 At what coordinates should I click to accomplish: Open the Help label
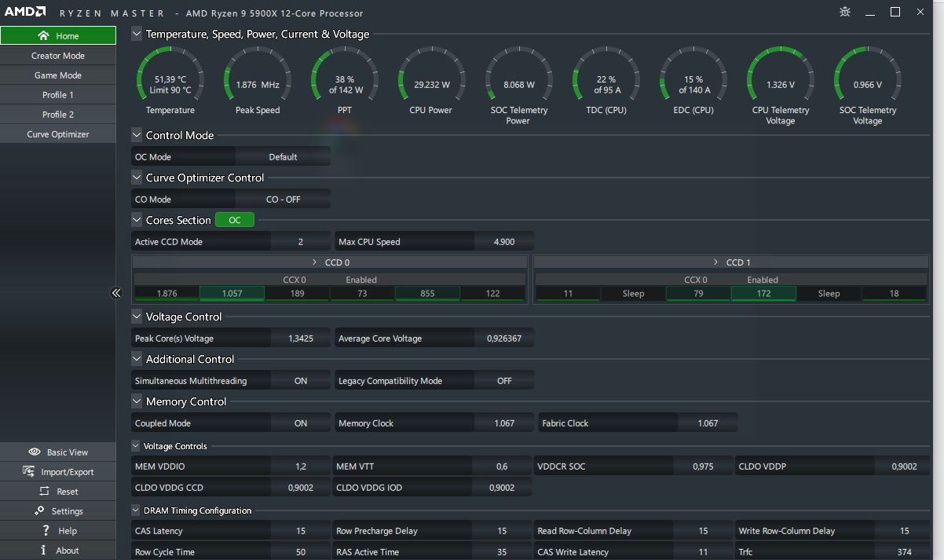coord(68,531)
